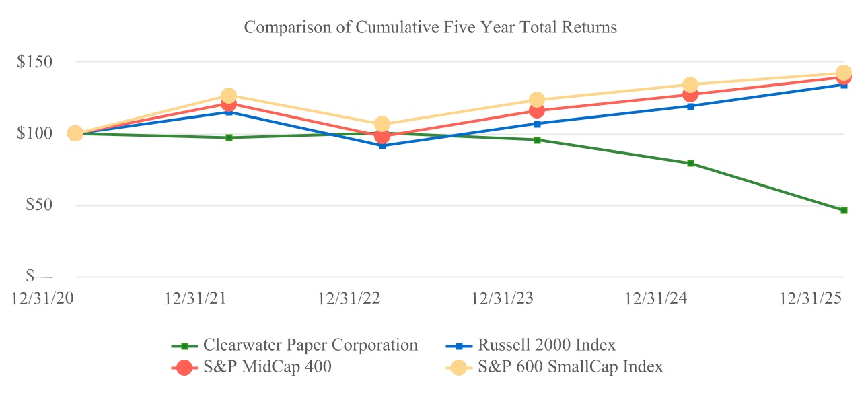Click S&P 600 SmallCap's 12/31/24 data point
The width and height of the screenshot is (868, 404).
click(x=690, y=85)
